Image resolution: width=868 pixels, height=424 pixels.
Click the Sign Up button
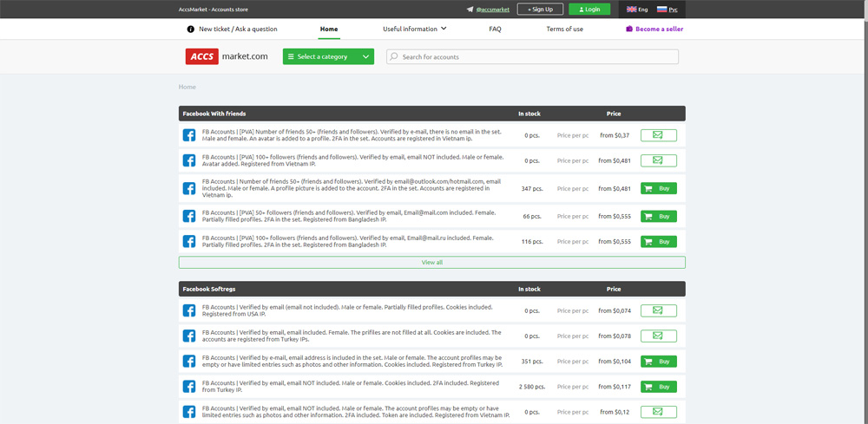[539, 10]
